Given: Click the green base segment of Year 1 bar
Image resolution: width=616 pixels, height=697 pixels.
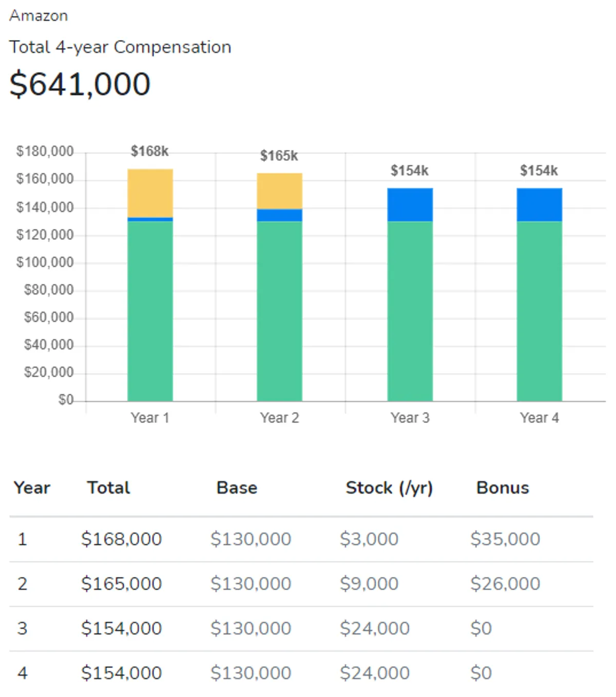Looking at the screenshot, I should [x=150, y=311].
